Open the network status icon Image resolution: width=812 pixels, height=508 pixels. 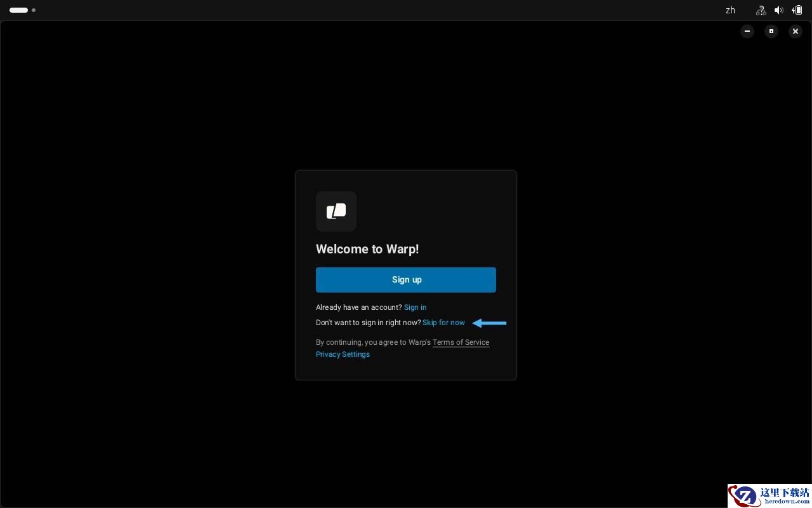click(x=761, y=10)
